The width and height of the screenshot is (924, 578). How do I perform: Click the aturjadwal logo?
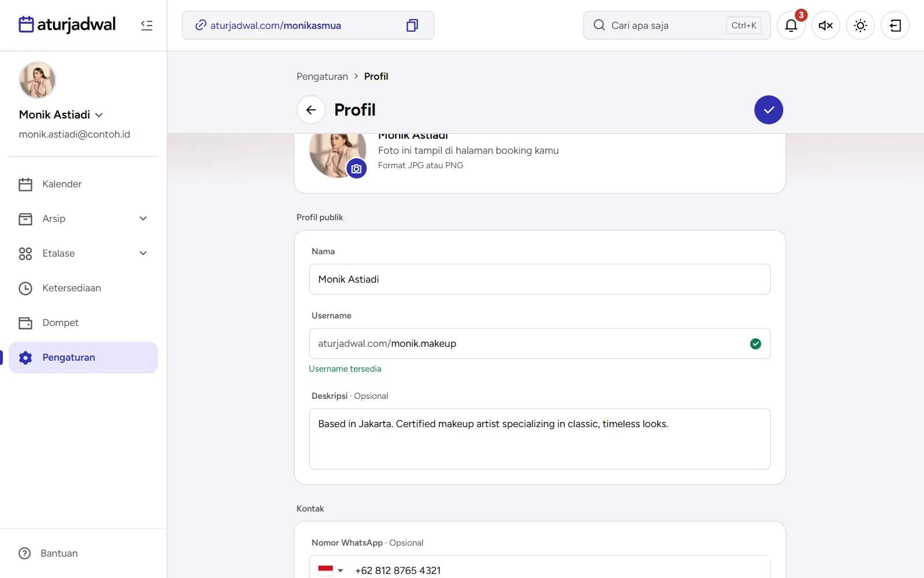[x=67, y=25]
